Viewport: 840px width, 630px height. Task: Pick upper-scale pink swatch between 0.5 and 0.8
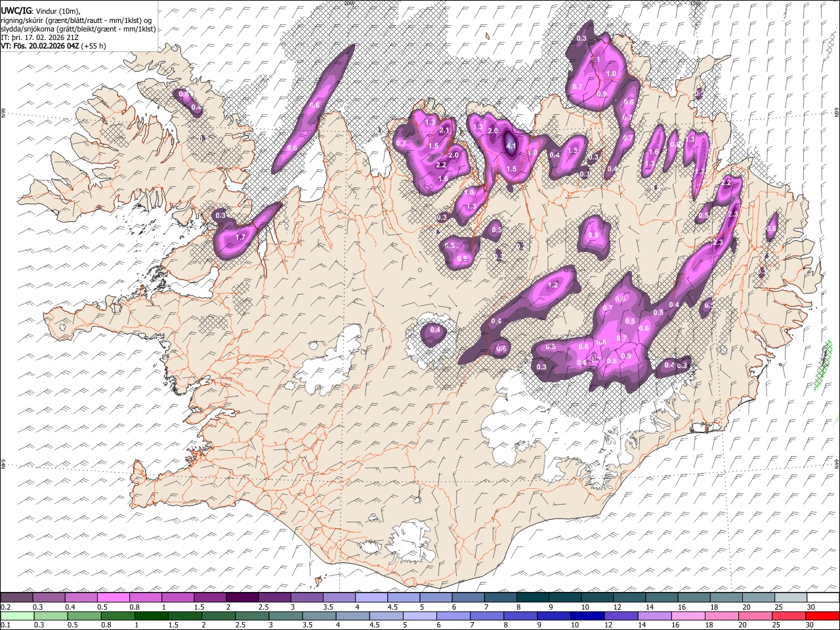click(x=114, y=598)
